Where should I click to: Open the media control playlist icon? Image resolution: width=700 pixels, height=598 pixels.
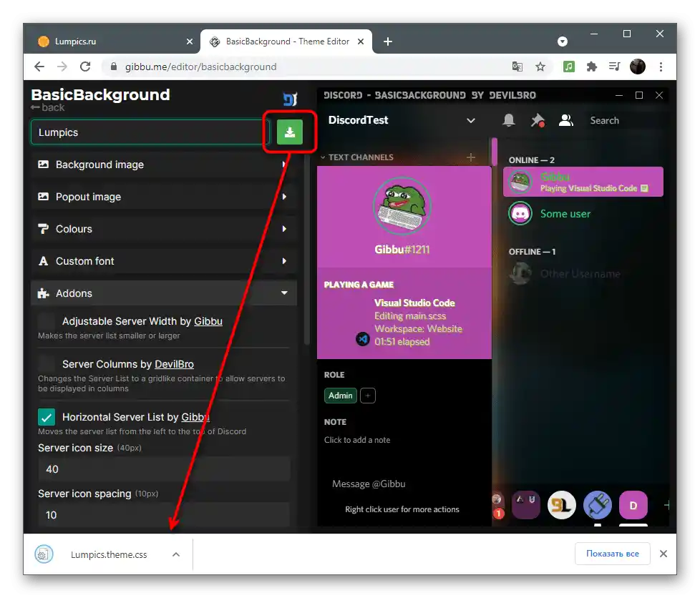tap(614, 67)
